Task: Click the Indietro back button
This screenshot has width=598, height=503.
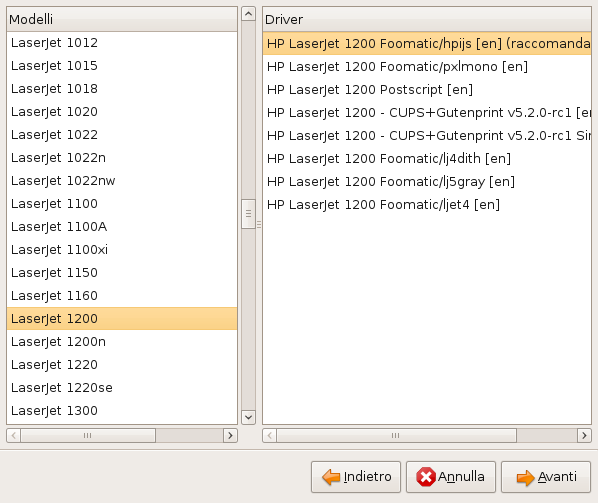Action: (356, 477)
